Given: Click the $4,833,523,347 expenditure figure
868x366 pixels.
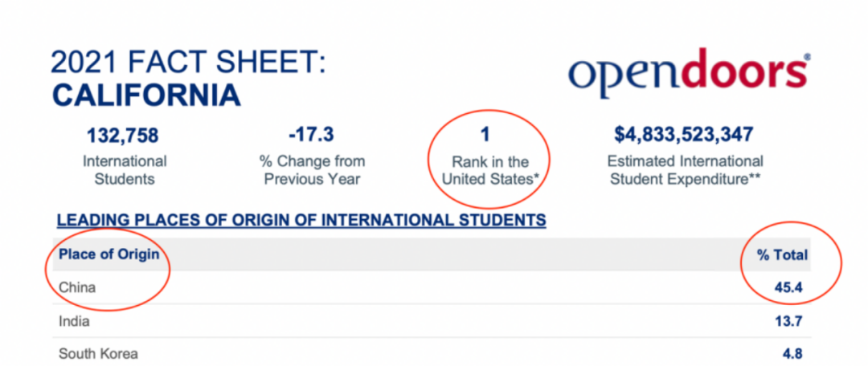Looking at the screenshot, I should [684, 134].
